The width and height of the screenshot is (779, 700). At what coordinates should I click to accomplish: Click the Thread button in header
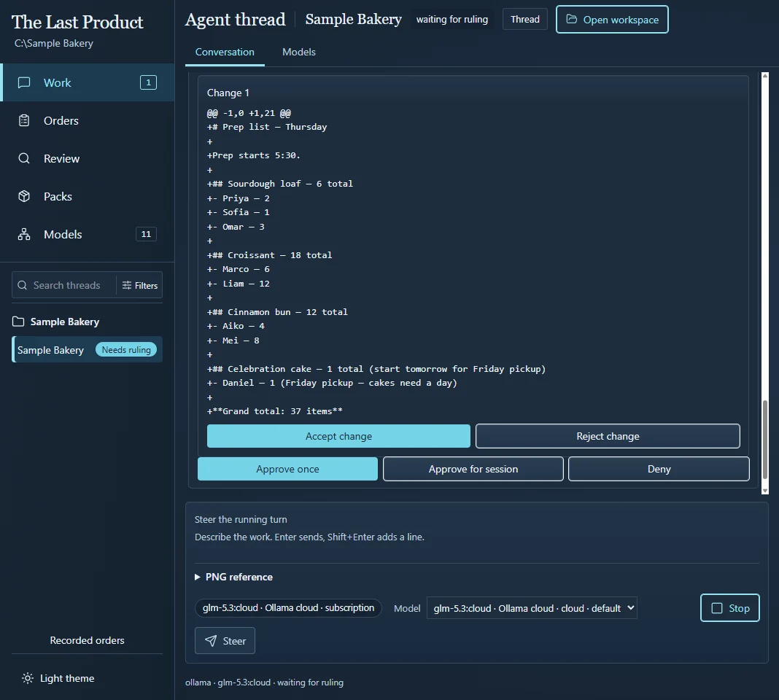524,20
